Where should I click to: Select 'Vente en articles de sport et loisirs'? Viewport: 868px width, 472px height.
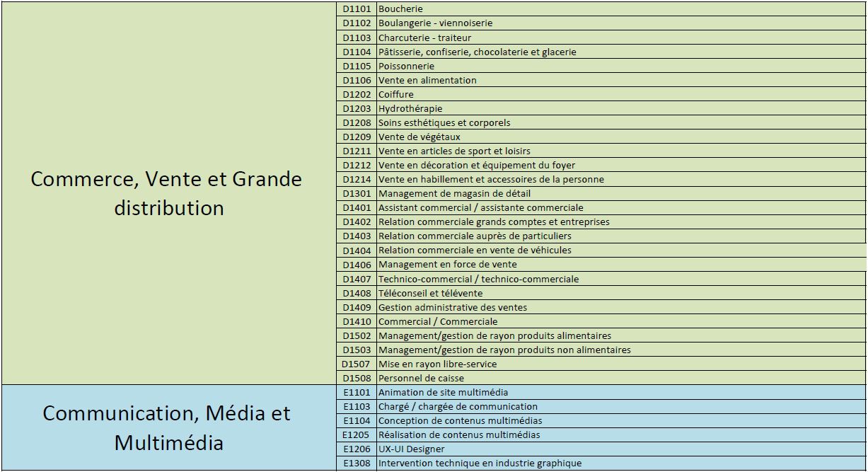point(622,151)
